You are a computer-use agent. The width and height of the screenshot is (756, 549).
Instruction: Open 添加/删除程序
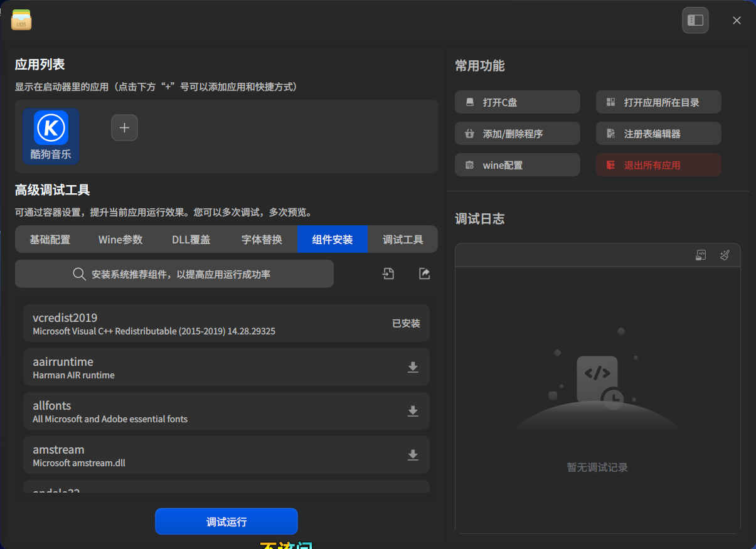518,134
